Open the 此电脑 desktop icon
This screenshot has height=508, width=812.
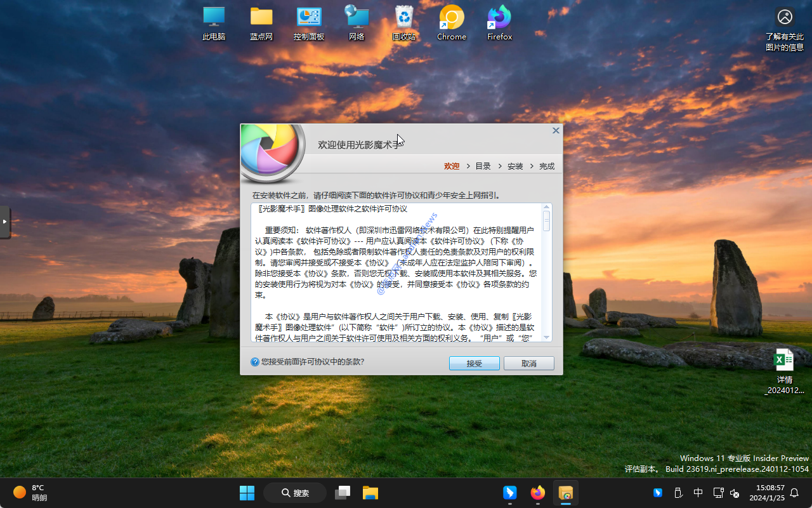click(x=214, y=23)
